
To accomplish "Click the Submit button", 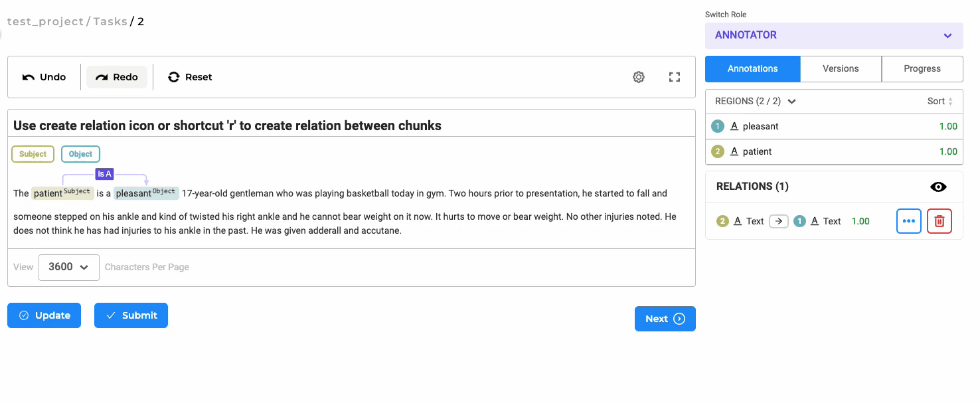I will click(x=131, y=315).
